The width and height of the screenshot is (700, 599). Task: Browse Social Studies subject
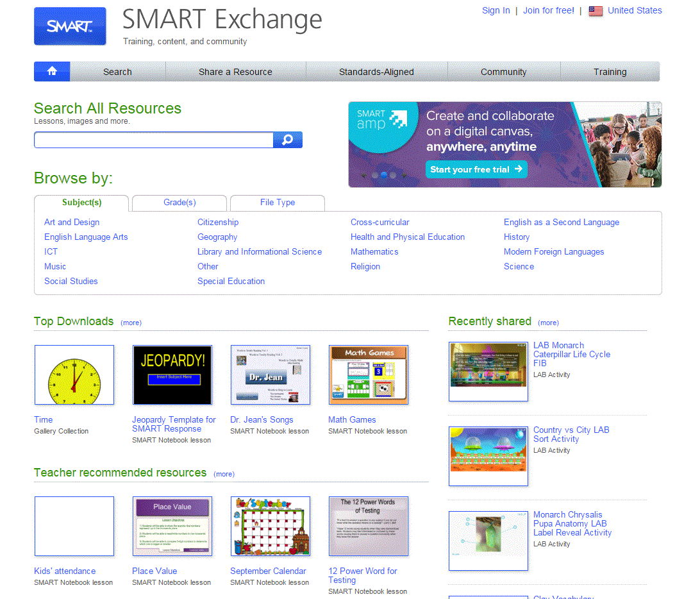[x=71, y=282]
